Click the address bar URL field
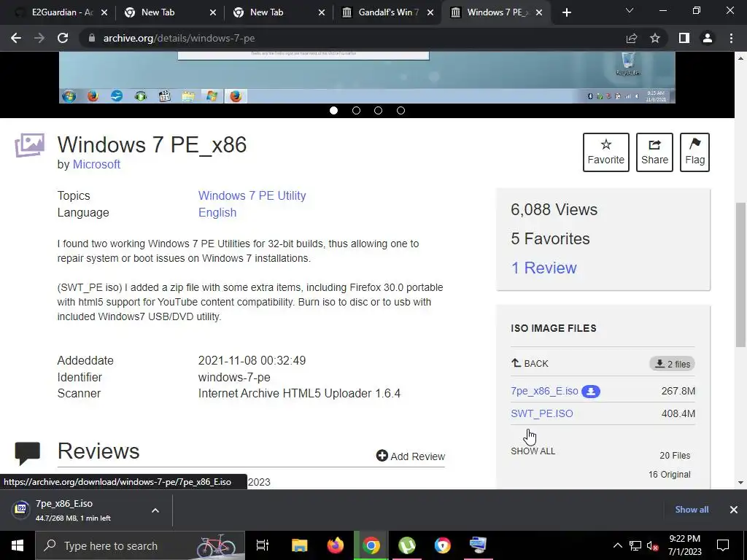 352,38
